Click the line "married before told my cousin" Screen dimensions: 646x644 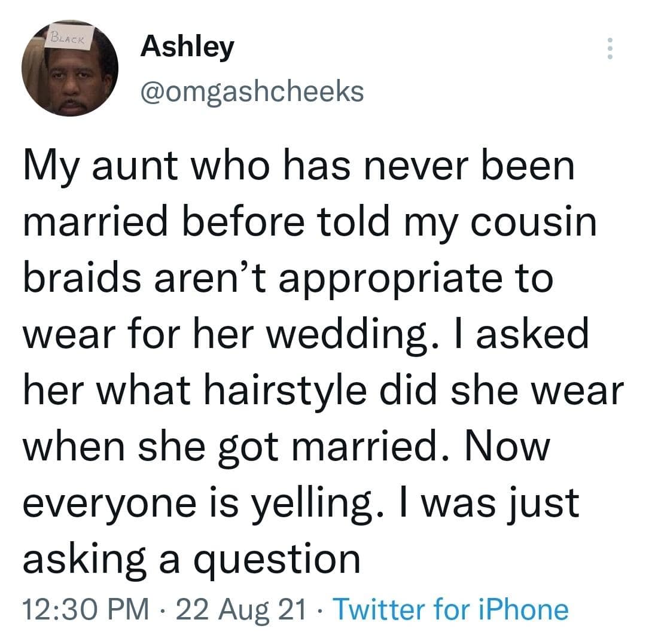point(310,224)
